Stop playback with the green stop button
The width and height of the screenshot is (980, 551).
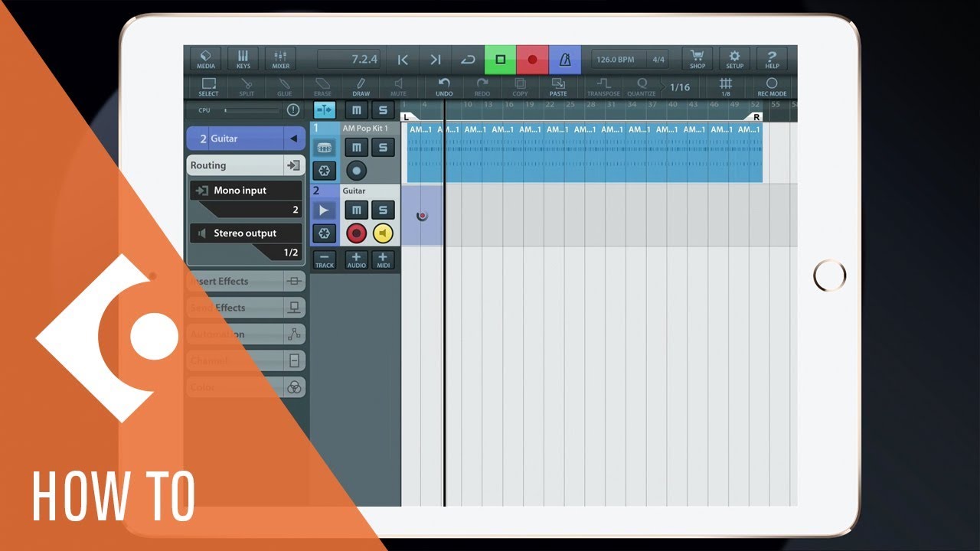pyautogui.click(x=500, y=60)
